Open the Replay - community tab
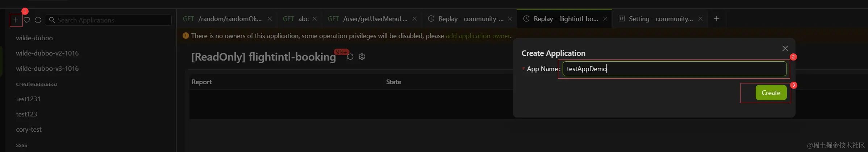Viewport: 868px width, 152px height. (470, 19)
